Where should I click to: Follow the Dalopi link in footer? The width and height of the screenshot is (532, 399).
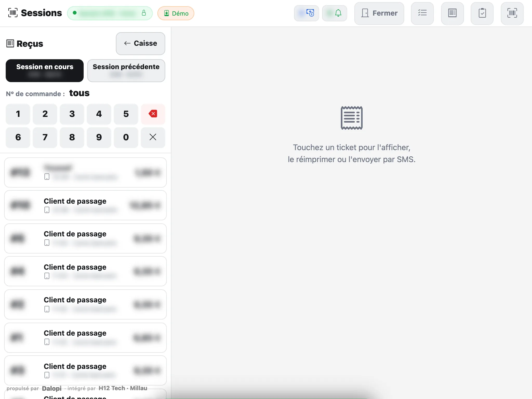coord(52,388)
